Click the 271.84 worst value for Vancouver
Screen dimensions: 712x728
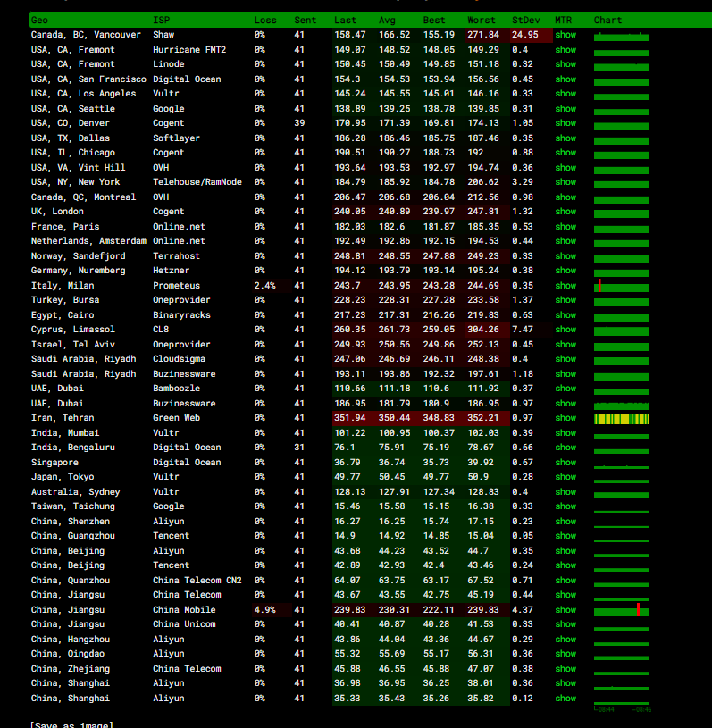click(483, 35)
